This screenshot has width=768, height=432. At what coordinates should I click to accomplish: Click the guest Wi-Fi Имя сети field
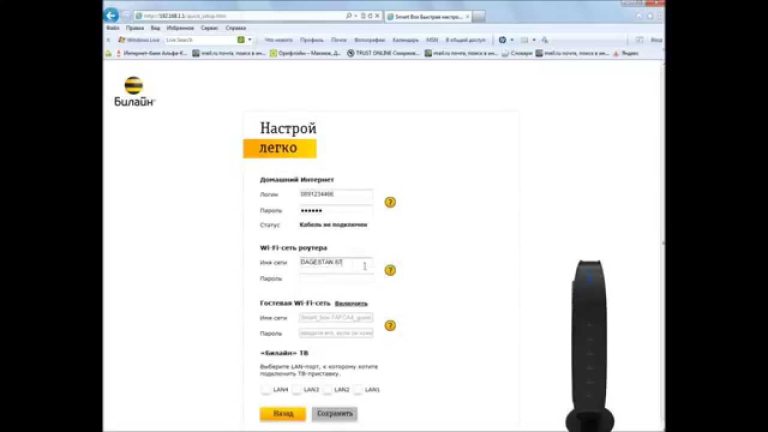pyautogui.click(x=336, y=318)
